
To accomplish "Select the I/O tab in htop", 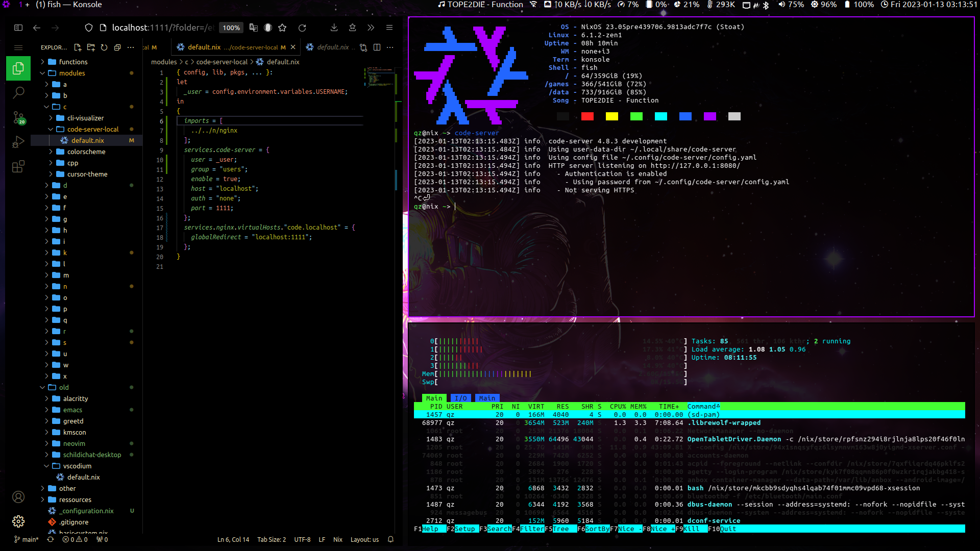I will (x=460, y=398).
